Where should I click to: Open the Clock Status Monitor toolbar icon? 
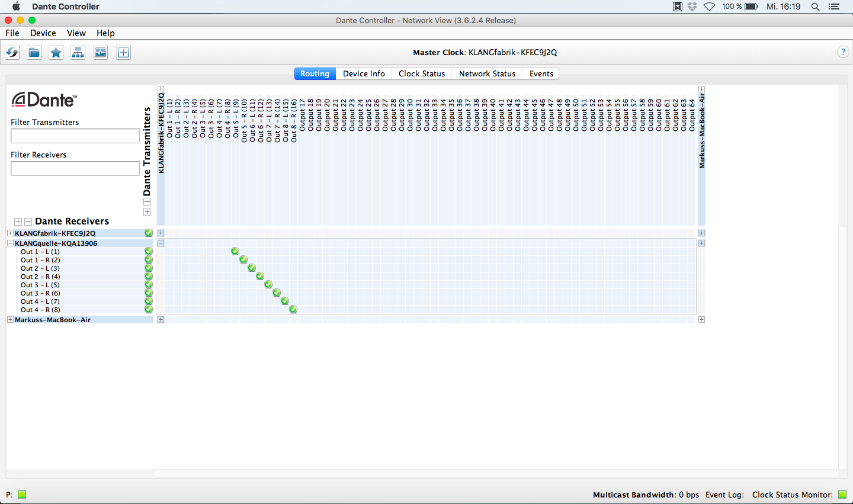[101, 53]
